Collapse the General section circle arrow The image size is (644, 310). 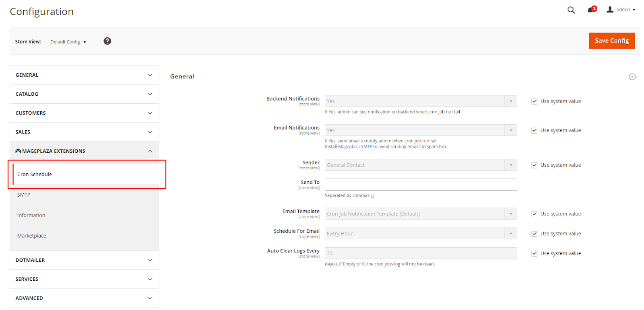click(632, 77)
